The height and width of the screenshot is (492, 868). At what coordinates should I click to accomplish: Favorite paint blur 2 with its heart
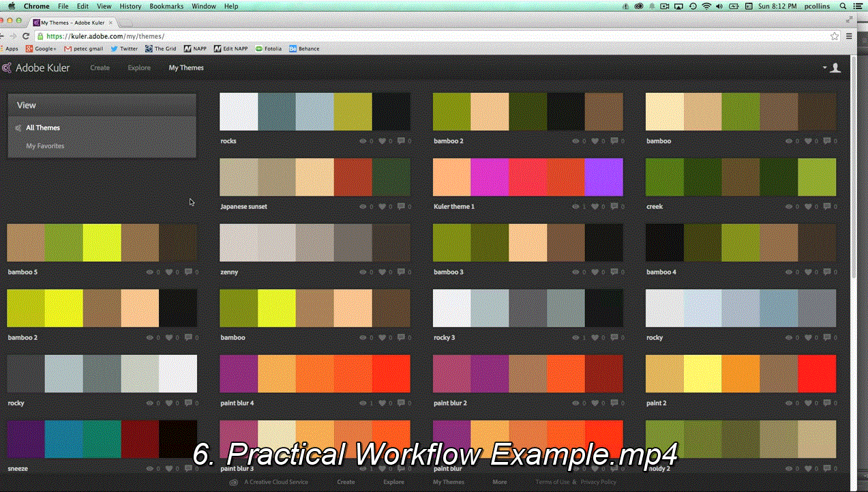pyautogui.click(x=595, y=403)
